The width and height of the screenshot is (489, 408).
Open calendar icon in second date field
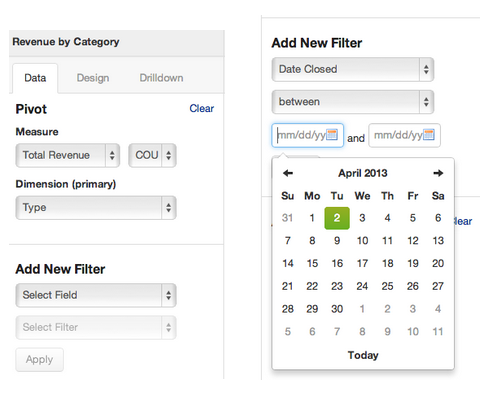429,135
